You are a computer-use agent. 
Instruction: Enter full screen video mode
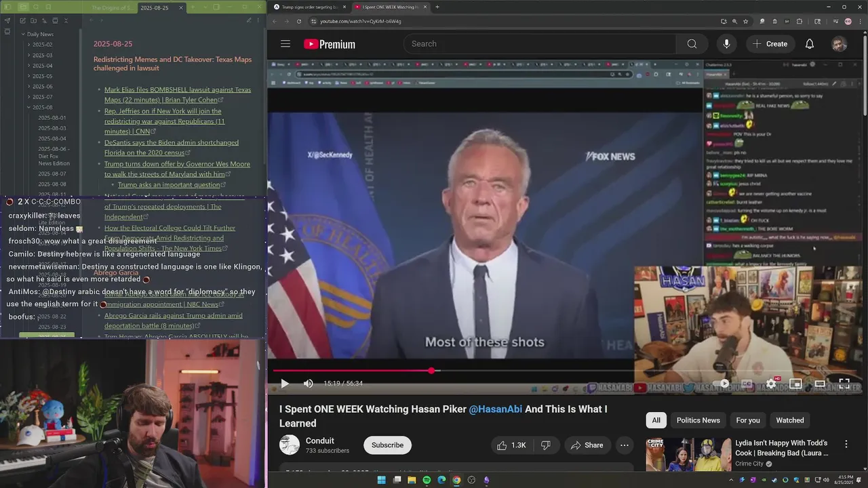(x=844, y=384)
